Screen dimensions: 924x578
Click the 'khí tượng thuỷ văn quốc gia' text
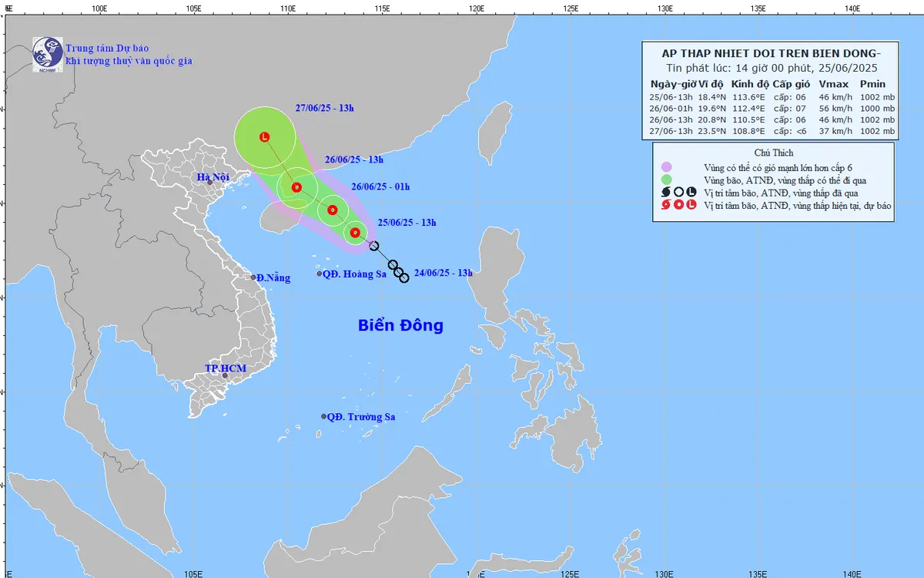[129, 61]
